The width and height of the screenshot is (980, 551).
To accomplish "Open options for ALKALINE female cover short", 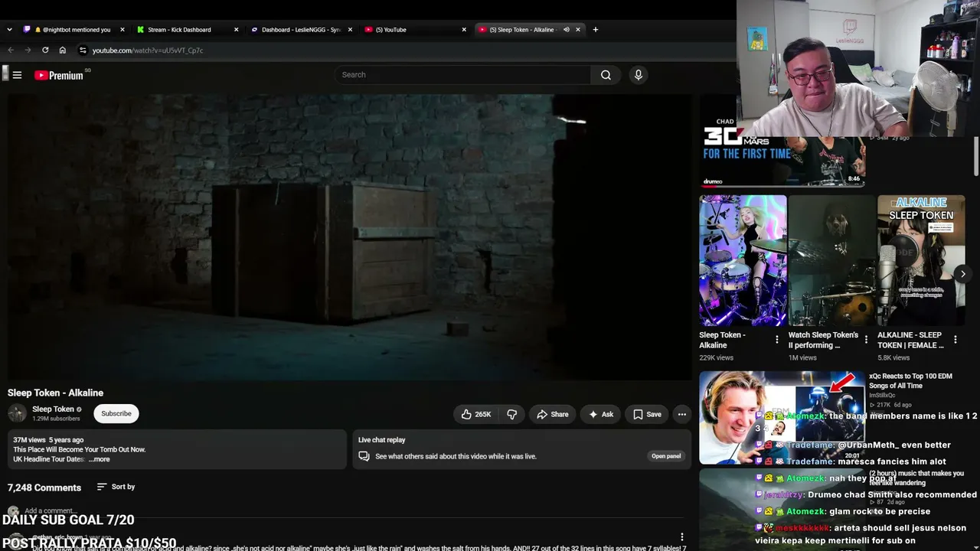I will point(955,339).
